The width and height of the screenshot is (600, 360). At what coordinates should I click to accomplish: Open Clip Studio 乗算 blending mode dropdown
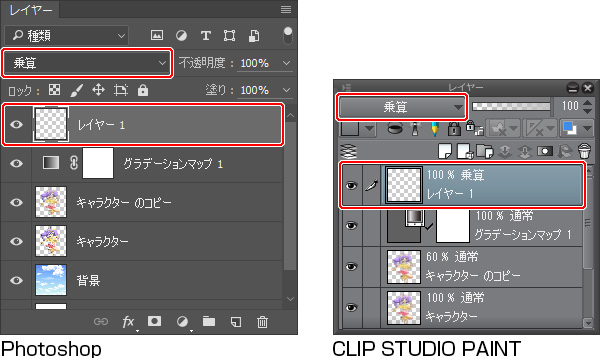[x=402, y=107]
